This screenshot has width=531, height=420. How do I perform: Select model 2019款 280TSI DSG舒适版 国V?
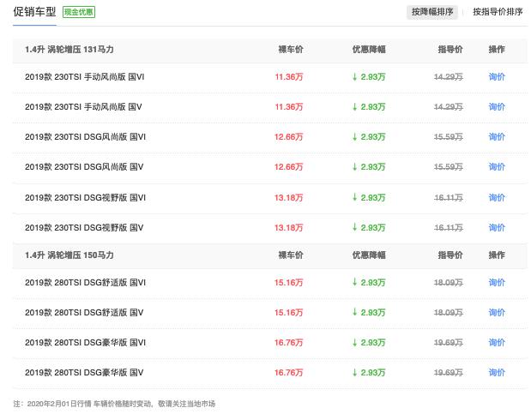coord(84,312)
